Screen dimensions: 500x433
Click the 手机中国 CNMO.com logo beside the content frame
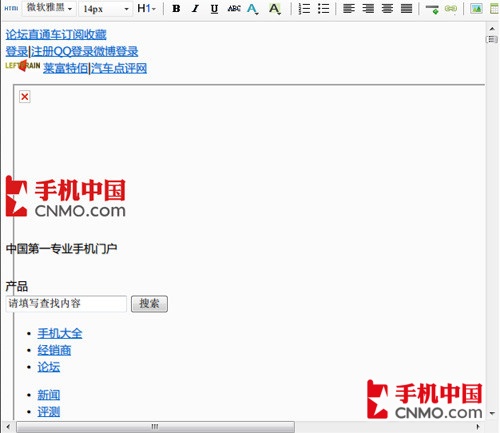tap(66, 197)
